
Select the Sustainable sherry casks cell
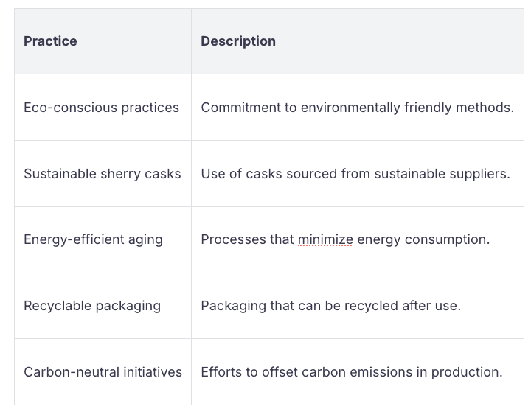(102, 174)
